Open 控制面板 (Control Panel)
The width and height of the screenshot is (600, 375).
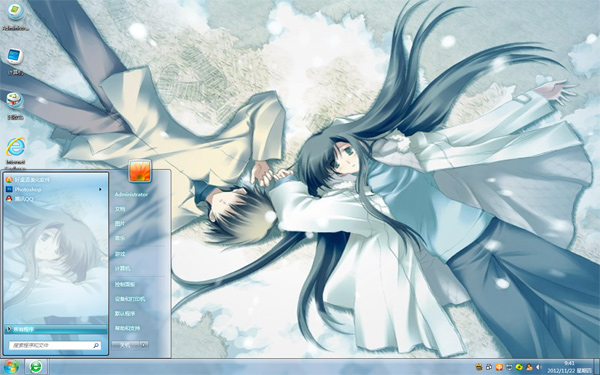125,285
